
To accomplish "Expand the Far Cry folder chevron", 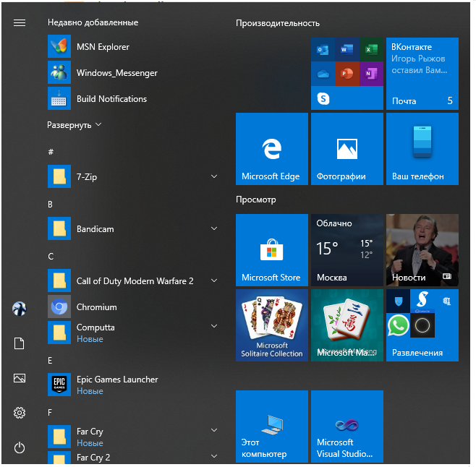I will pos(214,430).
